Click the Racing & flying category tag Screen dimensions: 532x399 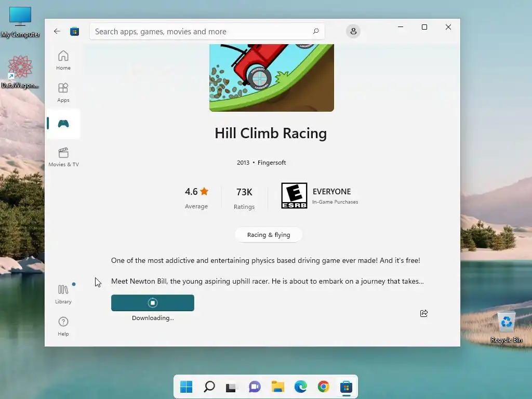(269, 235)
